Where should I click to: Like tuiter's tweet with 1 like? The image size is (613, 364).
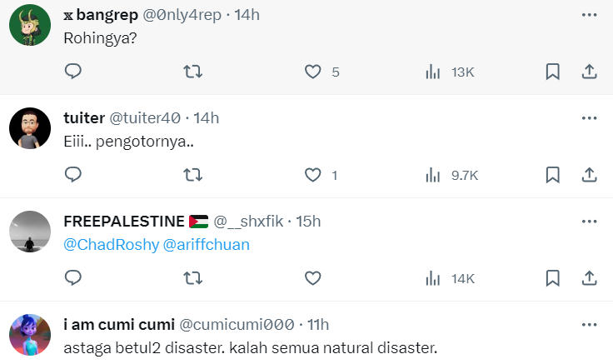coord(312,175)
